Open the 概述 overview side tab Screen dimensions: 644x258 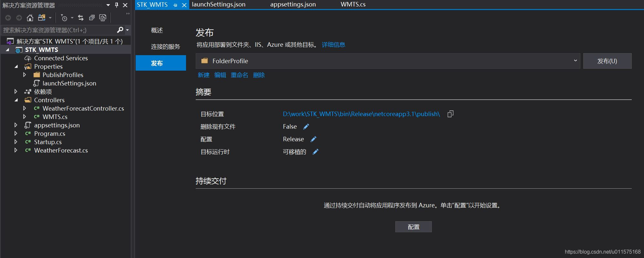[157, 30]
